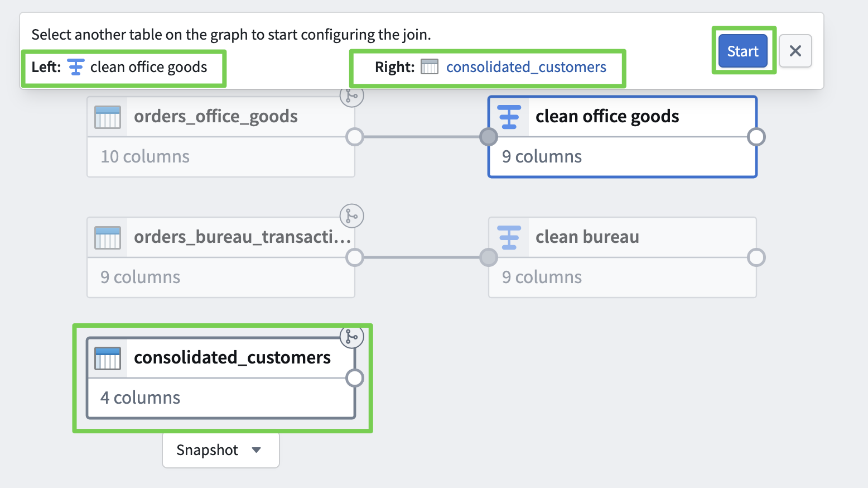Screen dimensions: 868x488
Task: Click the transform icon on clean office goods node
Action: [509, 117]
